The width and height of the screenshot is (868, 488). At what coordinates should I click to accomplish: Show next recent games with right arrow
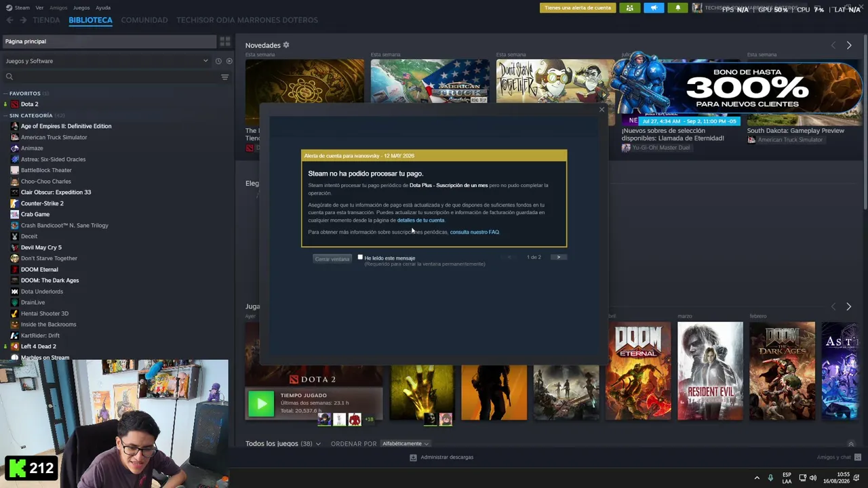click(848, 306)
